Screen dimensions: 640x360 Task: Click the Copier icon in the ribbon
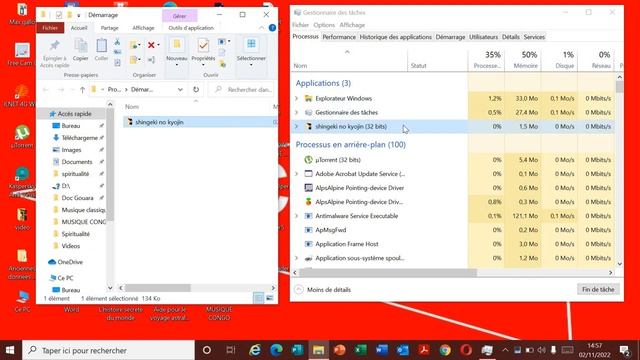80,50
